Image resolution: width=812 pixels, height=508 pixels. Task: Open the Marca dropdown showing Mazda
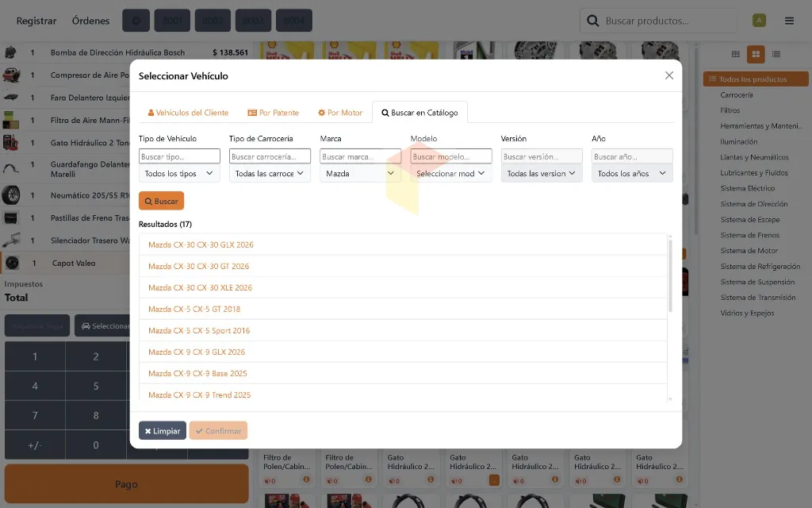click(361, 174)
